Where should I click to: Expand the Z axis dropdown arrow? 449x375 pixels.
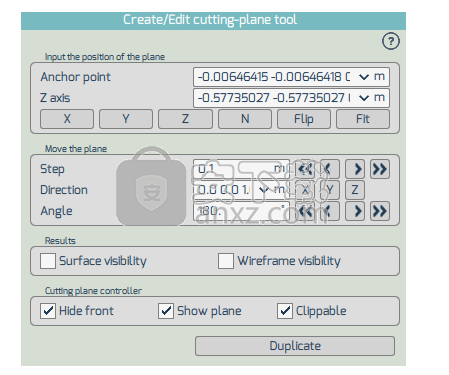click(x=364, y=98)
